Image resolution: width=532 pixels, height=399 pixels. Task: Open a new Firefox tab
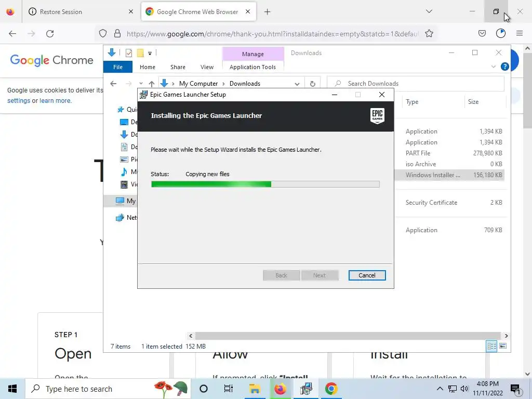[268, 12]
